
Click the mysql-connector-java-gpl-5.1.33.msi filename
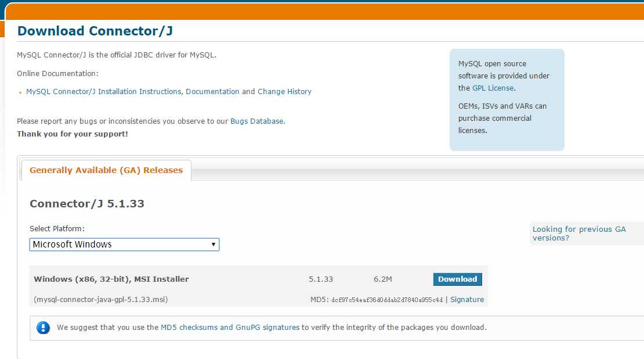100,300
